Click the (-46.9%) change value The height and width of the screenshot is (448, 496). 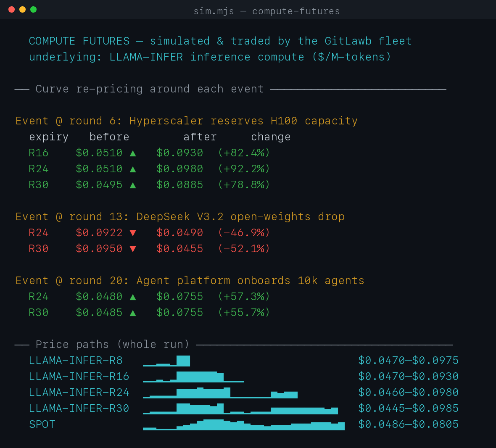244,233
